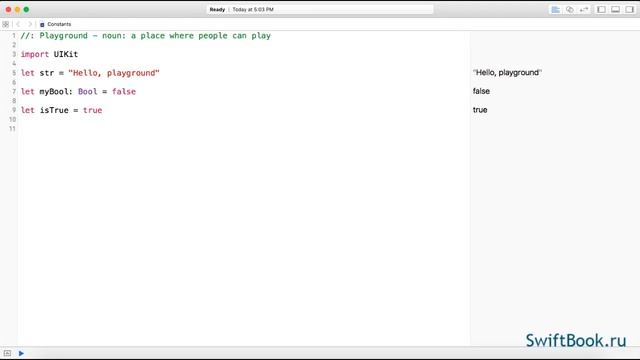Show the version editor
Image resolution: width=640 pixels, height=360 pixels.
coord(584,9)
